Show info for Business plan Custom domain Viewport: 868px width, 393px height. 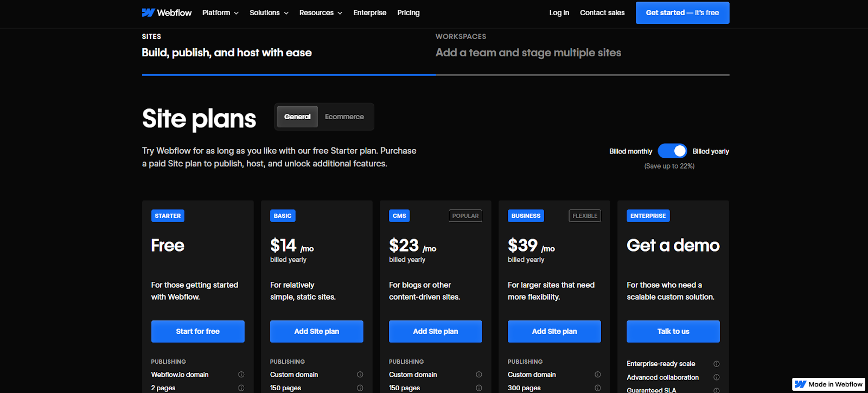(598, 375)
